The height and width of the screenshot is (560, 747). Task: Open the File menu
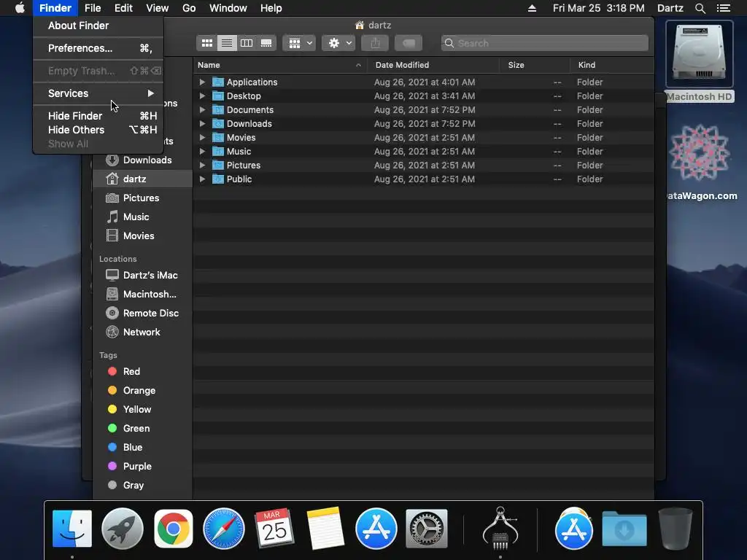point(93,8)
